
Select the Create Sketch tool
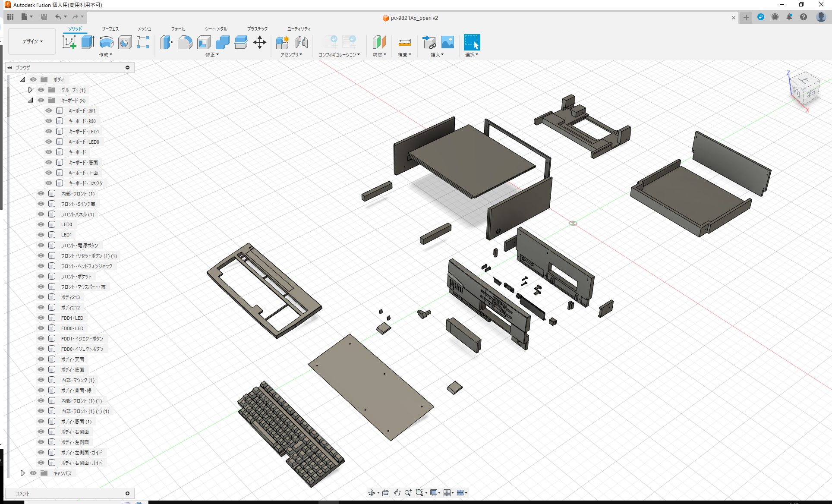coord(69,42)
